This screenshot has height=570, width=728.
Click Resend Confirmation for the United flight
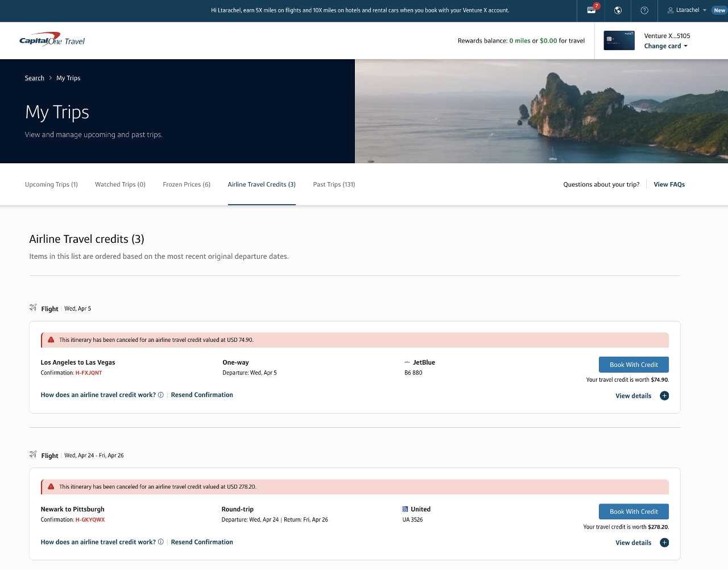(202, 542)
